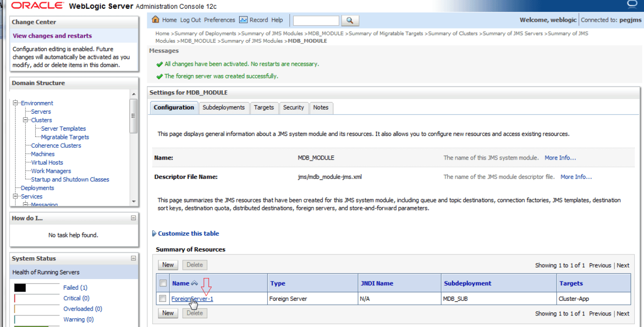Click the New button to add a resource

pyautogui.click(x=168, y=265)
